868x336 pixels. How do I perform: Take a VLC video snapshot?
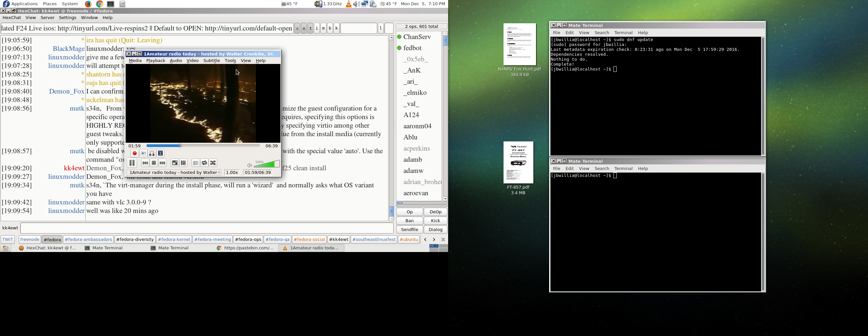[143, 154]
